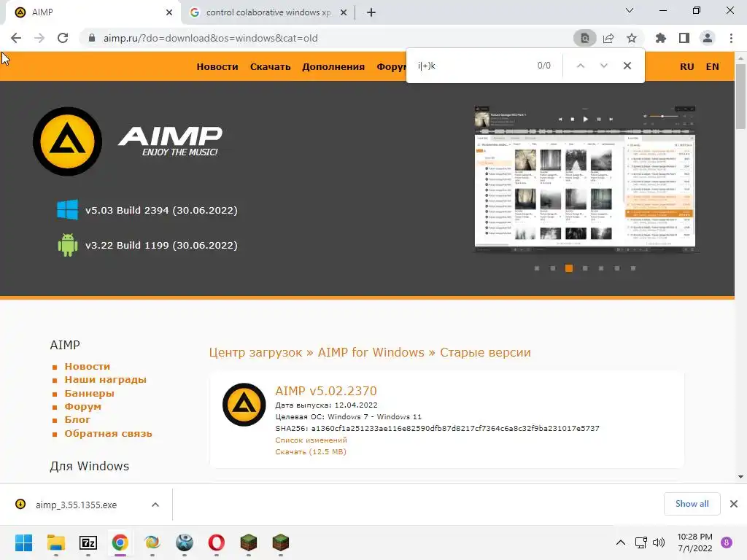
Task: Open Chrome three-dot menu
Action: point(731,38)
